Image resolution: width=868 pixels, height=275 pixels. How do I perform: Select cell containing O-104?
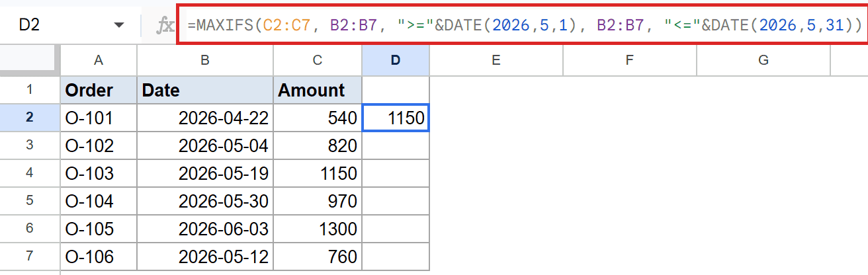(x=99, y=201)
